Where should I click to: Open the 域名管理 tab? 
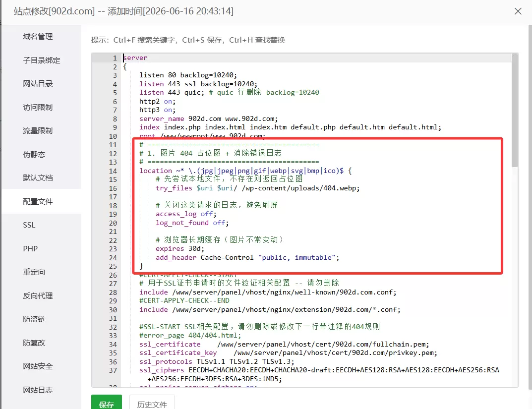(38, 37)
